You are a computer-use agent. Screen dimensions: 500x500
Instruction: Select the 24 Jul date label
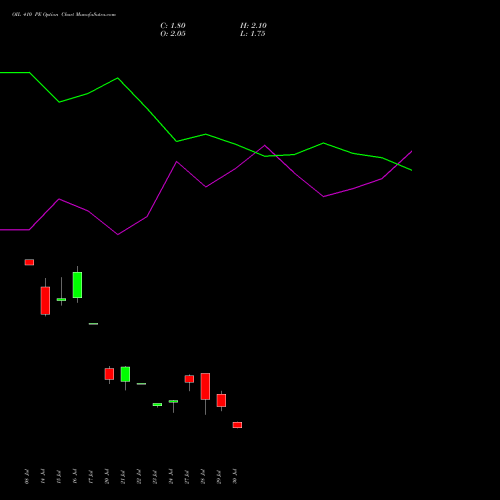pos(171,476)
